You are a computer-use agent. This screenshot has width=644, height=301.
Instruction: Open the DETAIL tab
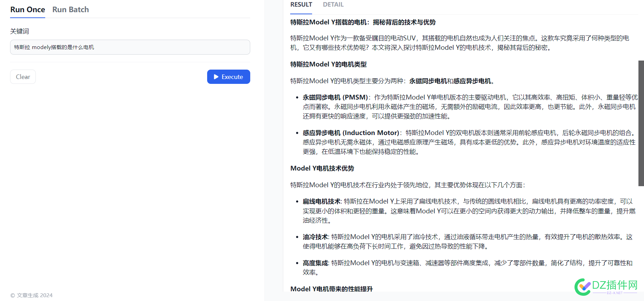click(333, 5)
